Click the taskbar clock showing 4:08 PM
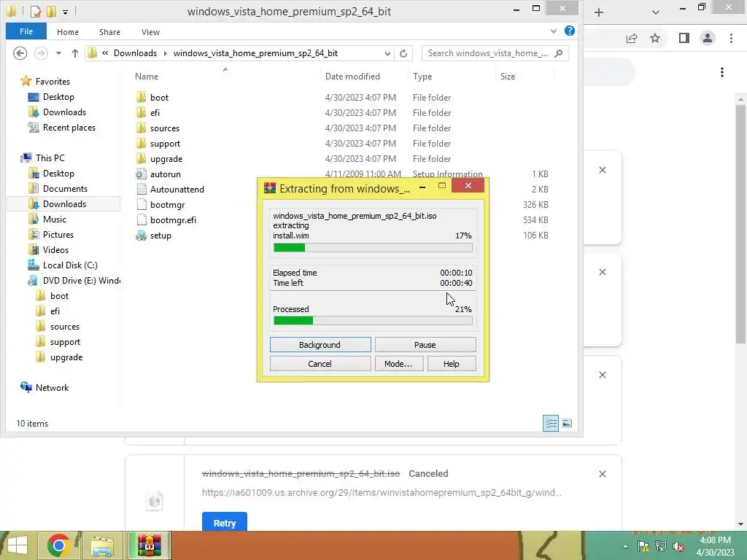The image size is (747, 560). [x=715, y=546]
